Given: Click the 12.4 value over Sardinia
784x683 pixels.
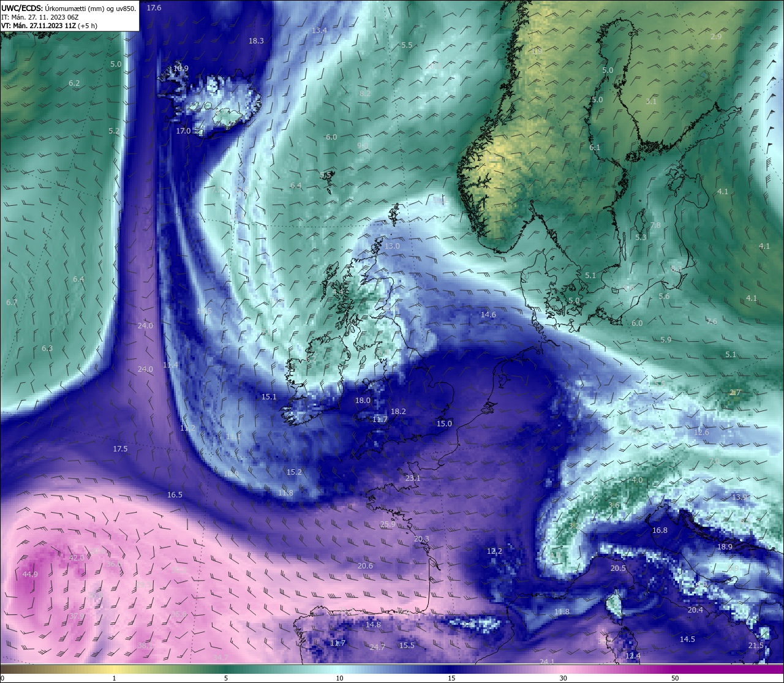Looking at the screenshot, I should pyautogui.click(x=633, y=656).
